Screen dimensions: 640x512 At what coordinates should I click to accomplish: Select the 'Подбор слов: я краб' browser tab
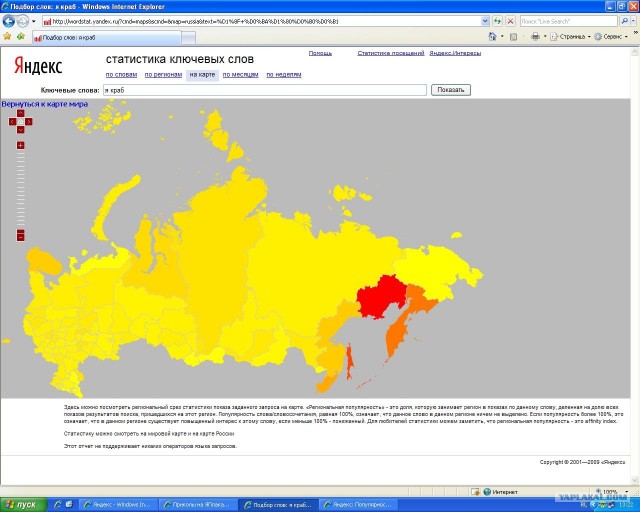106,38
